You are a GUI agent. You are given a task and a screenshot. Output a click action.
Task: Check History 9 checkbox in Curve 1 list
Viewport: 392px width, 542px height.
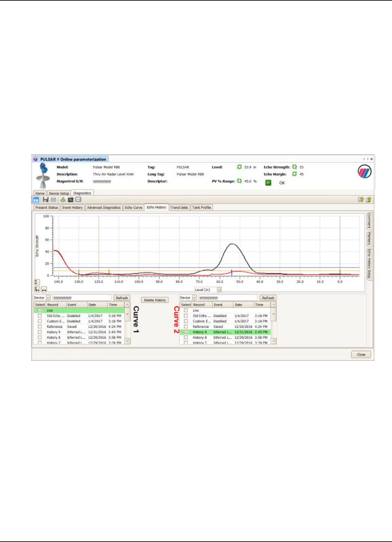[x=40, y=332]
